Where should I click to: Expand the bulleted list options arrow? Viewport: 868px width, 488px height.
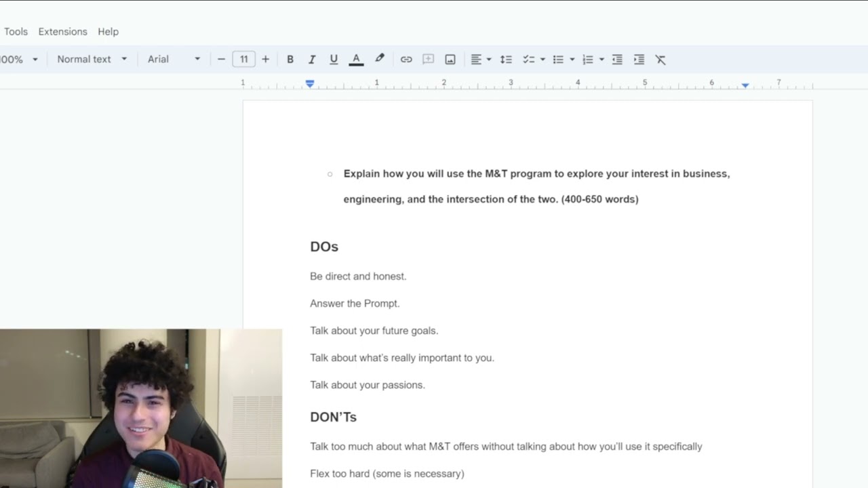point(572,60)
